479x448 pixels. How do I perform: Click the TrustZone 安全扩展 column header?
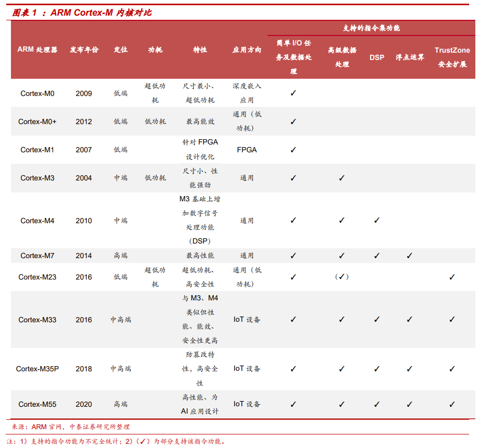(452, 57)
